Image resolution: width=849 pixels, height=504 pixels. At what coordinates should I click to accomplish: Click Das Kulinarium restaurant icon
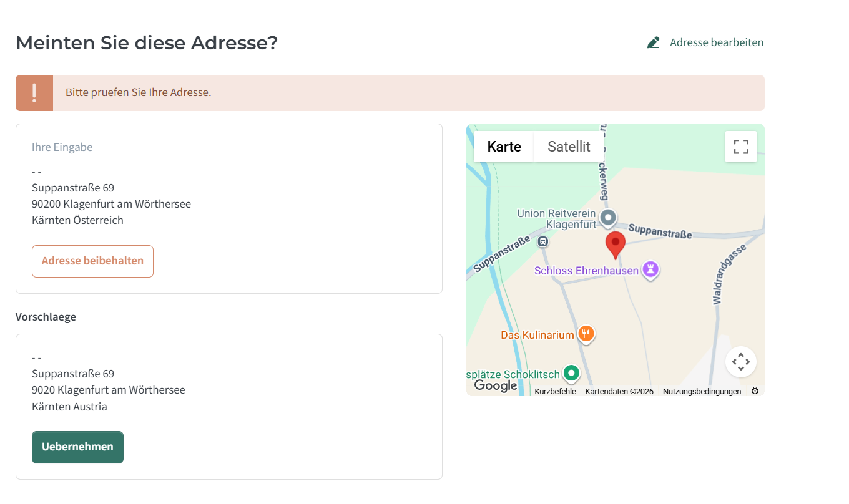click(x=586, y=334)
